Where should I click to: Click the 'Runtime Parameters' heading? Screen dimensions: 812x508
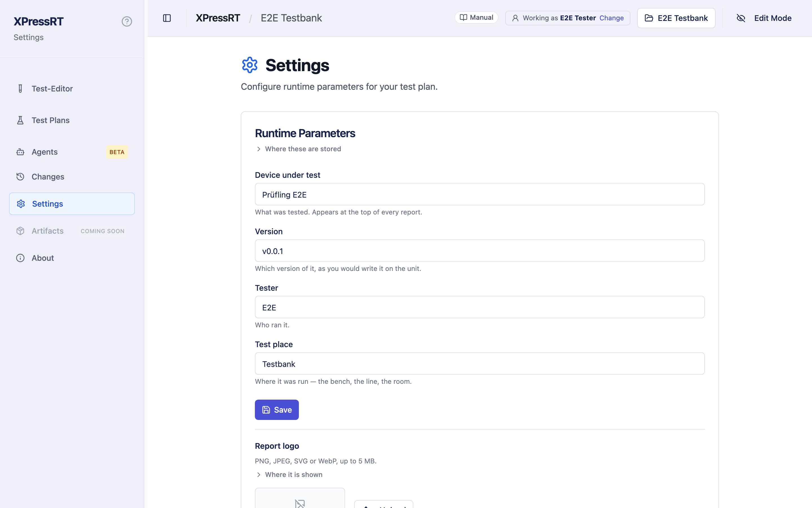pyautogui.click(x=305, y=133)
